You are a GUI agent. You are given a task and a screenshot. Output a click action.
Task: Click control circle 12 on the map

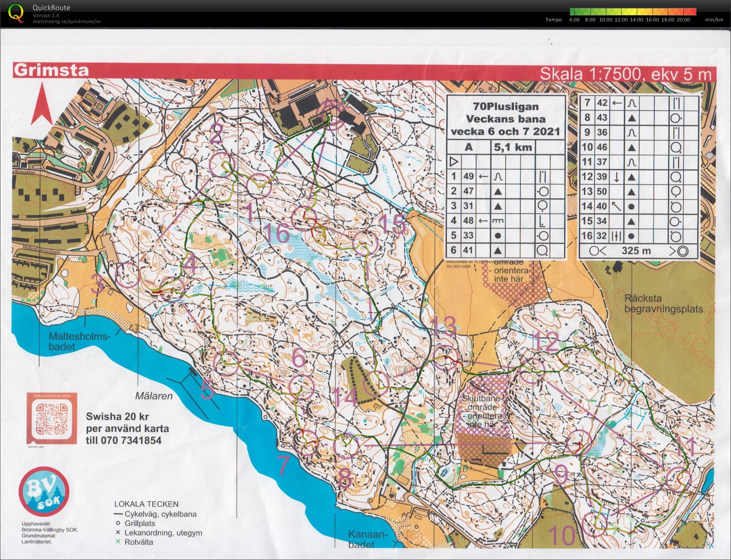coord(532,371)
